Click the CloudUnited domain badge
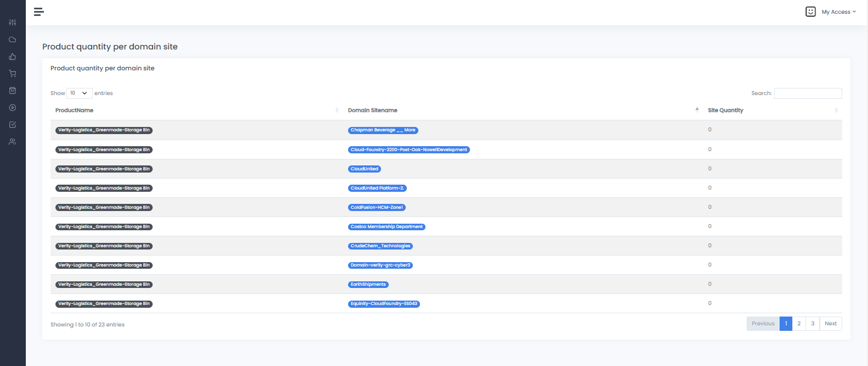Image resolution: width=868 pixels, height=366 pixels. [365, 169]
